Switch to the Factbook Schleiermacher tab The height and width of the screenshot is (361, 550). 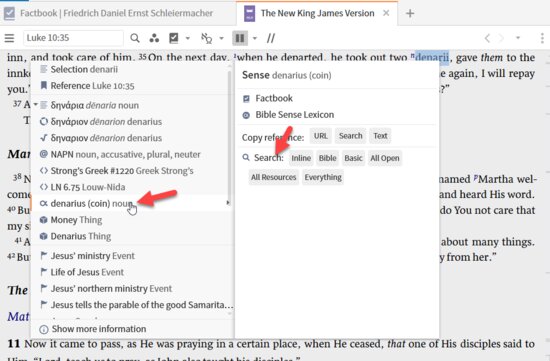116,13
